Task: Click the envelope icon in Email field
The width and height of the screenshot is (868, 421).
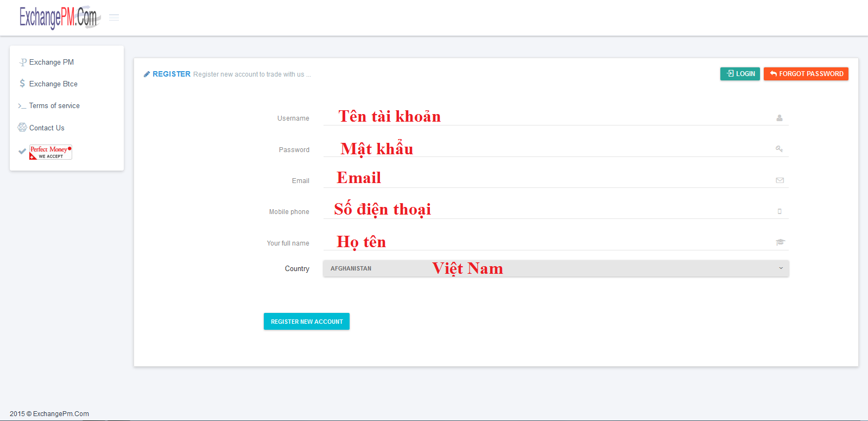Action: tap(780, 180)
